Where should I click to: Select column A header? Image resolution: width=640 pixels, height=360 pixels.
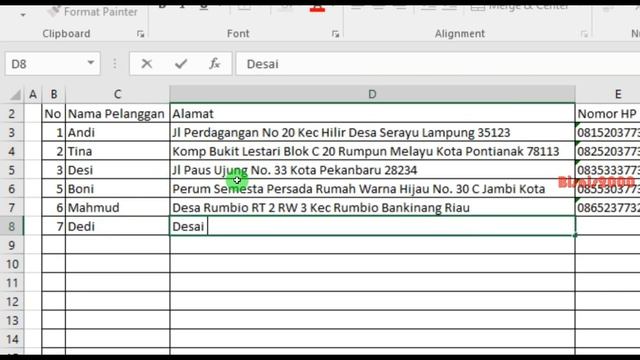(33, 94)
